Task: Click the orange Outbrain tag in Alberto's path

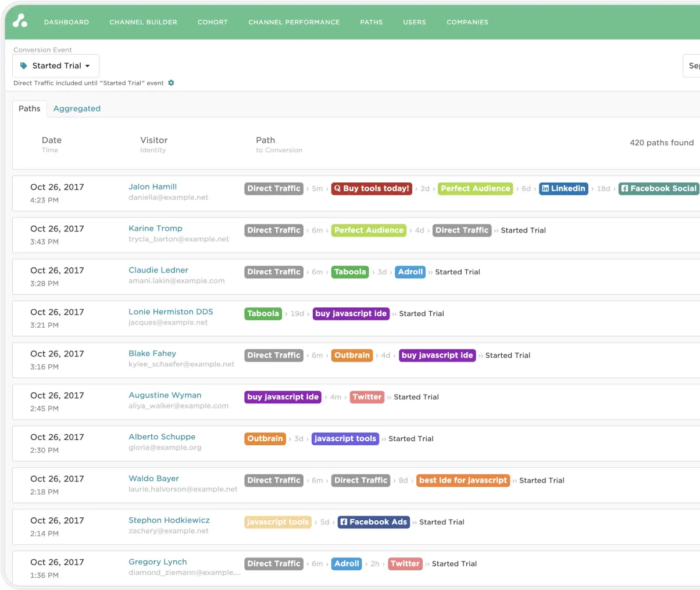Action: pyautogui.click(x=265, y=439)
